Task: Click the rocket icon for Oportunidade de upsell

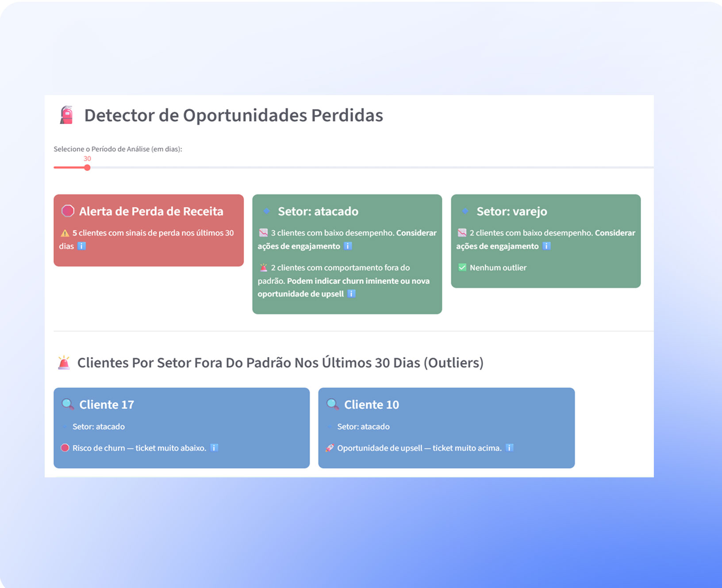Action: [x=330, y=448]
